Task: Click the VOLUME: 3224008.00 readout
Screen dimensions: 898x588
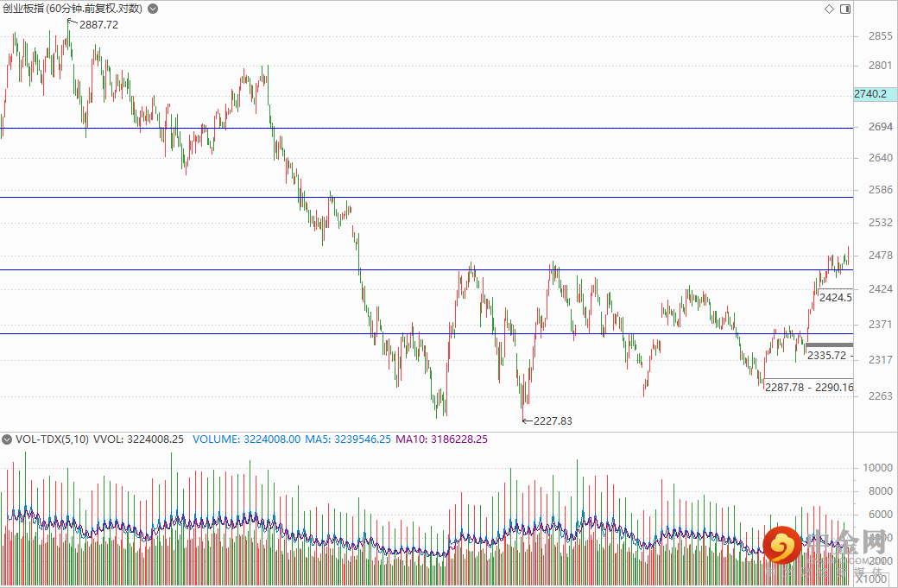Action: [246, 439]
